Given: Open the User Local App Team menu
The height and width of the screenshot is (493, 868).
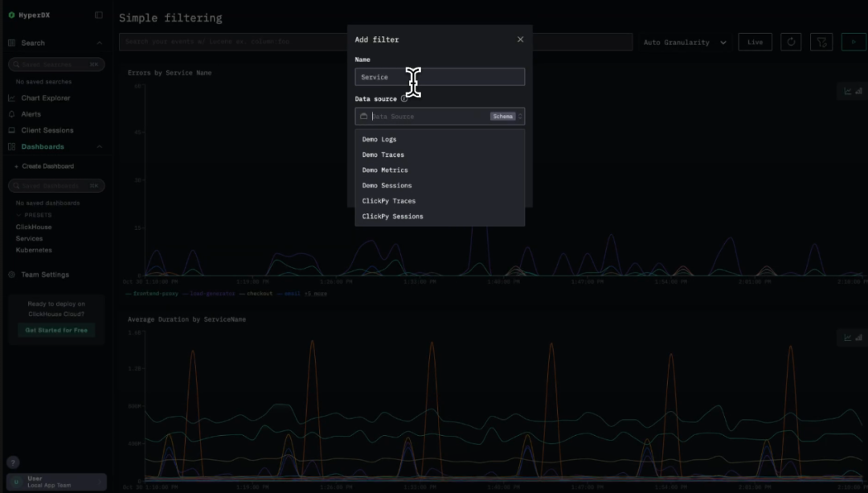Looking at the screenshot, I should (x=56, y=482).
